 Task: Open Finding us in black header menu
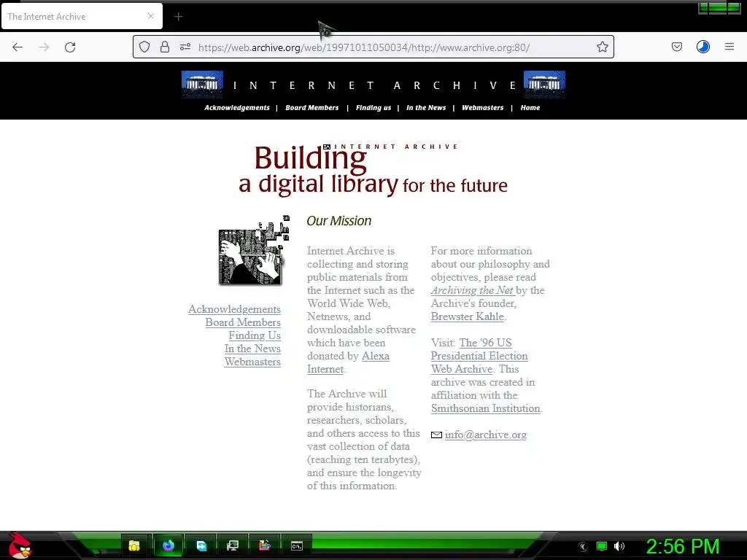tap(373, 108)
